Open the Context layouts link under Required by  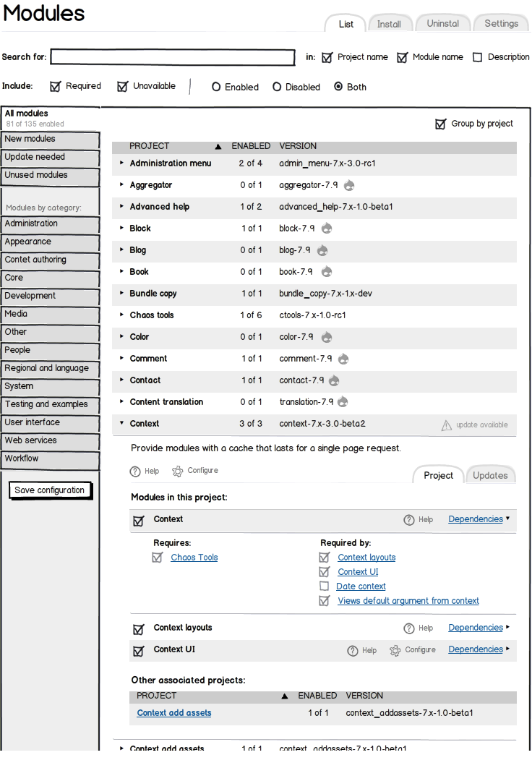pyautogui.click(x=366, y=558)
